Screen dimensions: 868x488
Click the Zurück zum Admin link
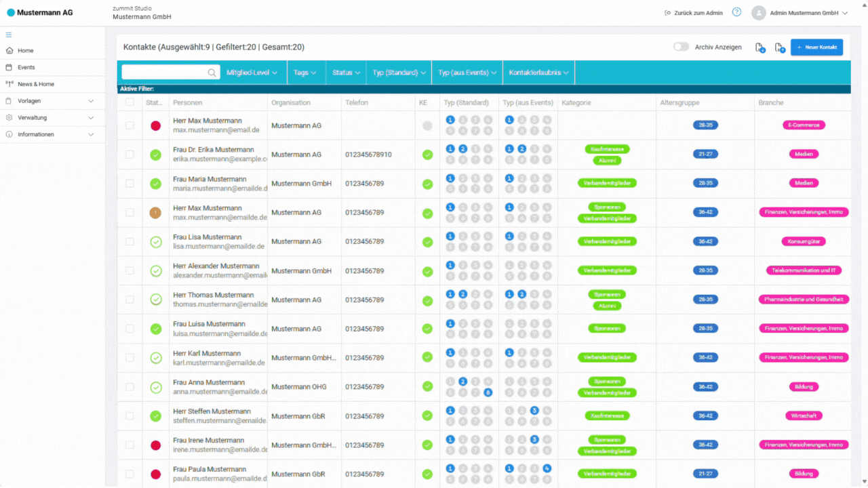click(x=694, y=13)
